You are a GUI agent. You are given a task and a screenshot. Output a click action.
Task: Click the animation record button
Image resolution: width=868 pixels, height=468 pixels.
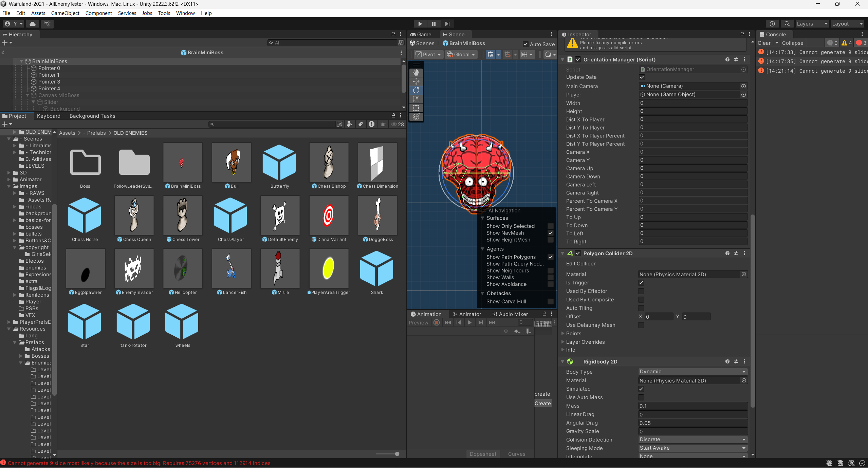(x=437, y=322)
